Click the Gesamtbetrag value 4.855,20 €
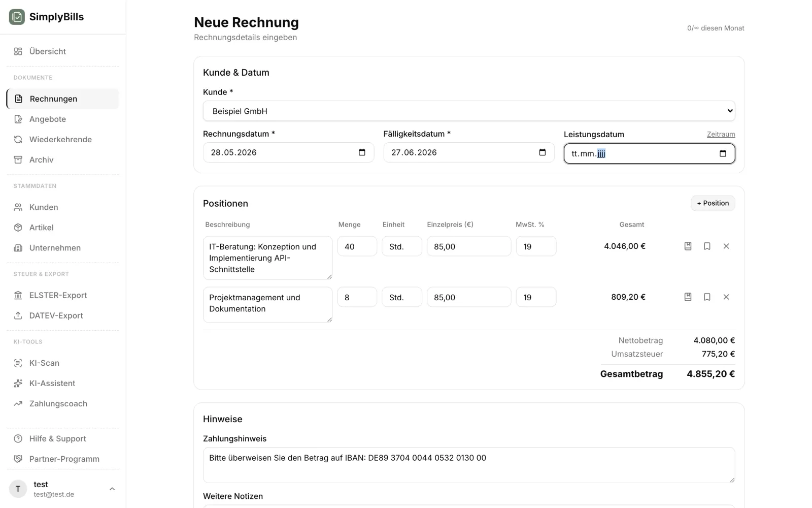The width and height of the screenshot is (812, 508). pos(710,374)
